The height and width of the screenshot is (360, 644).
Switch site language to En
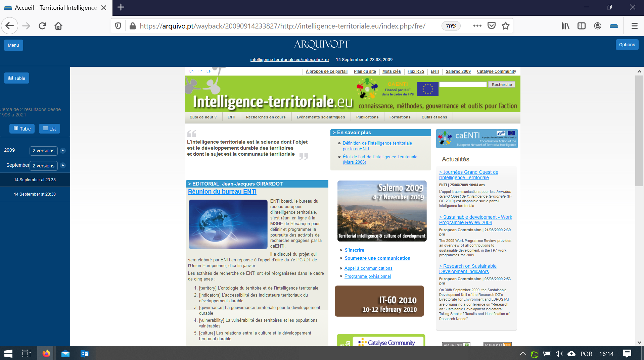point(191,71)
